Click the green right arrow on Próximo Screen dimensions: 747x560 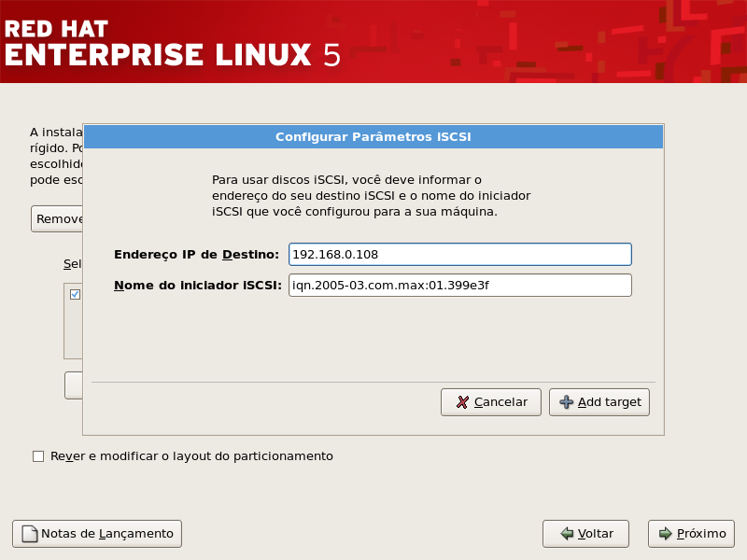(x=665, y=534)
